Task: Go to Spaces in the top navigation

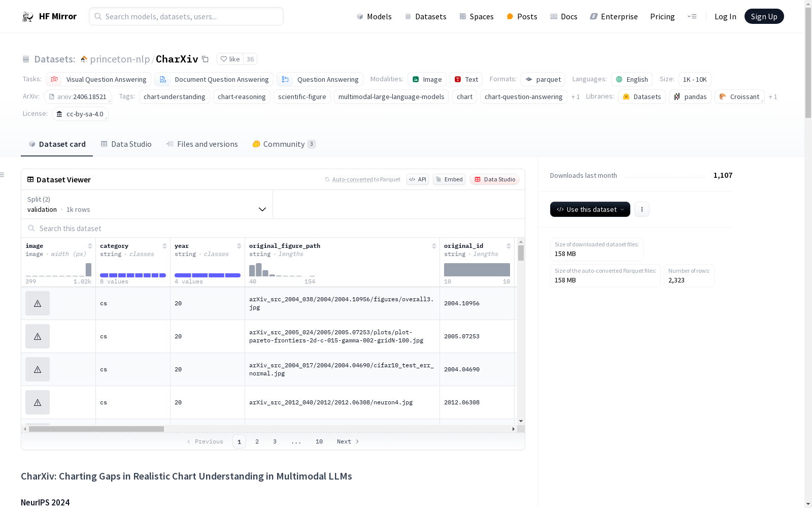Action: 476,16
